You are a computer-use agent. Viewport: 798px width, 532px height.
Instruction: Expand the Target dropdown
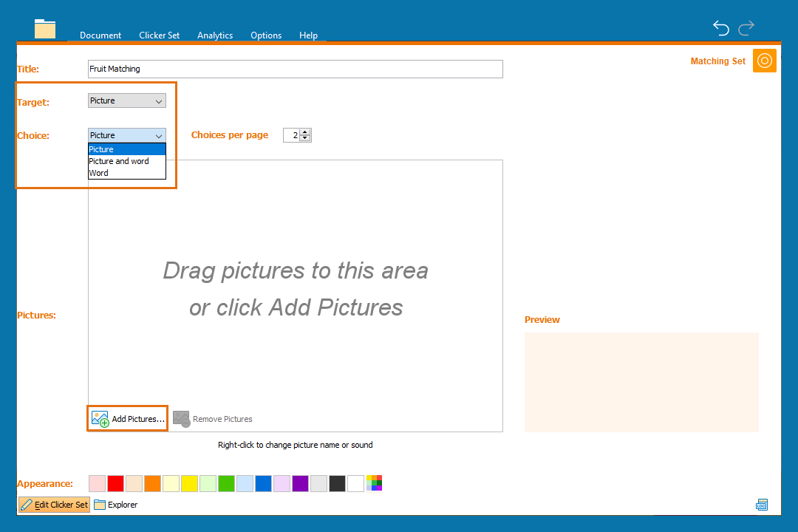click(127, 100)
